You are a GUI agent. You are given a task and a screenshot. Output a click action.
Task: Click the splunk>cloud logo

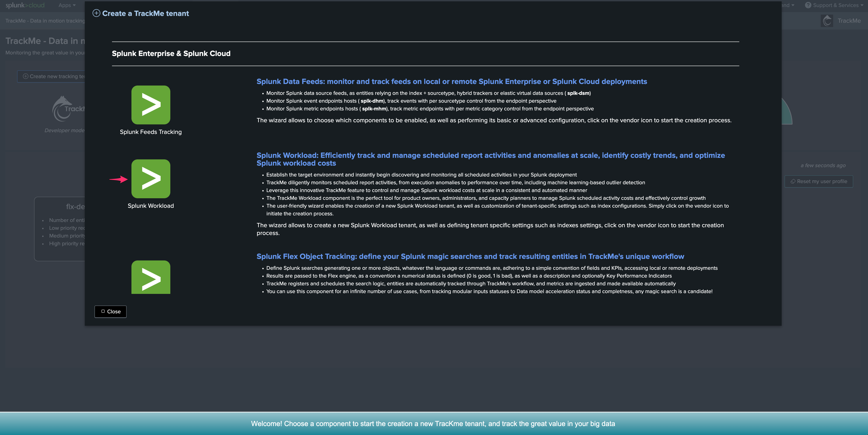pos(25,5)
